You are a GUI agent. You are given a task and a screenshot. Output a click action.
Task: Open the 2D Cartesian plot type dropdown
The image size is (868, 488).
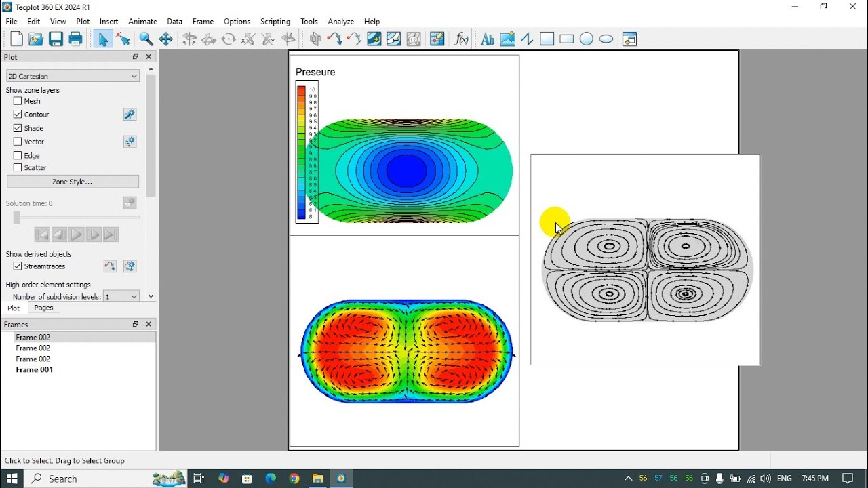coord(73,76)
